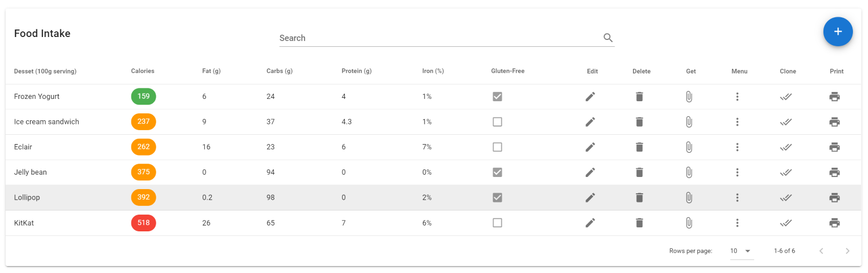Delete the Eclair row with trash icon
Viewport: 868px width, 273px height.
(x=639, y=147)
